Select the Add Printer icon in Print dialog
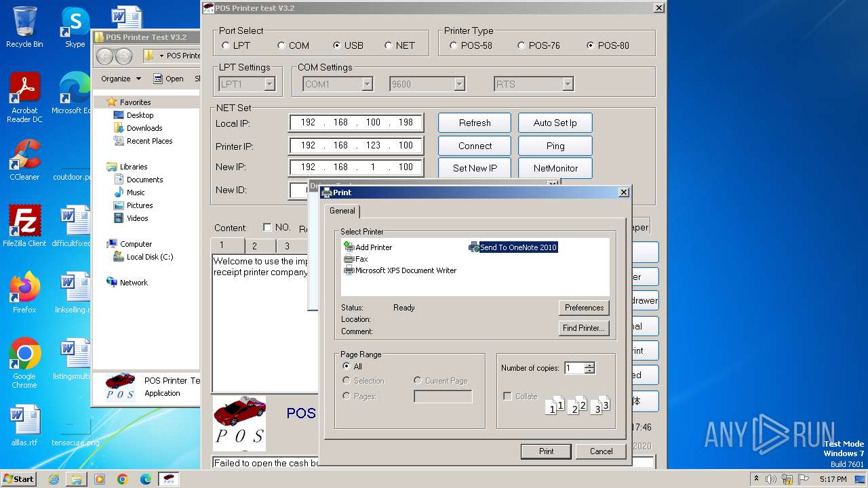Viewport: 868px width, 488px height. (x=349, y=247)
